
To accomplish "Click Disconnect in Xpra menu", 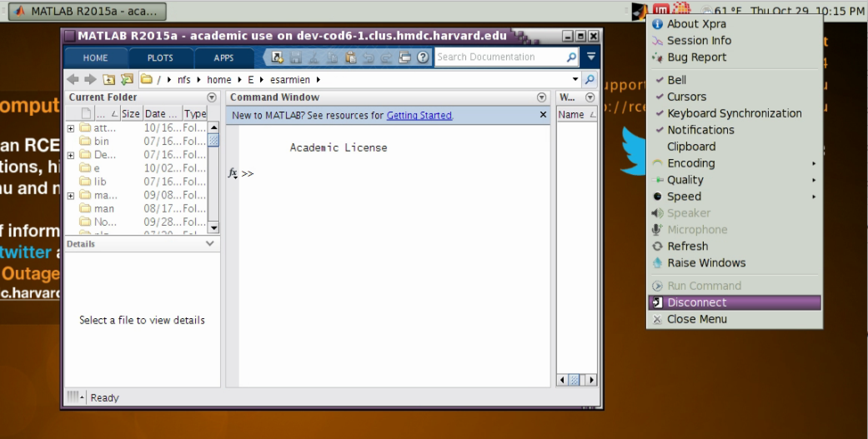I will click(734, 302).
